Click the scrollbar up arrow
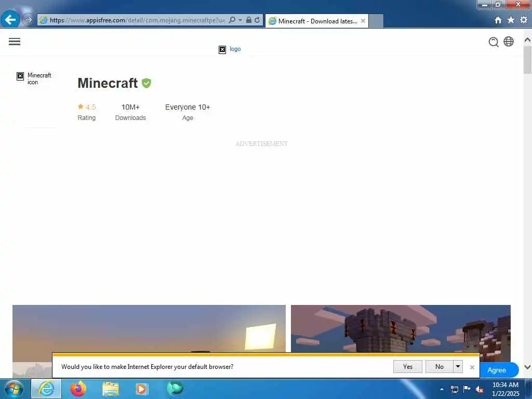The image size is (532, 399). pos(527,39)
